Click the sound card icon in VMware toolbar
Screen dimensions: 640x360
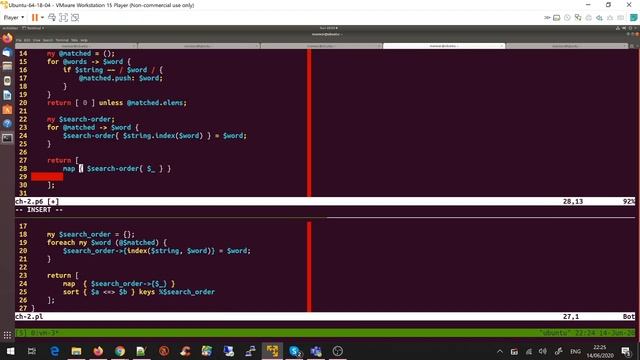click(599, 18)
